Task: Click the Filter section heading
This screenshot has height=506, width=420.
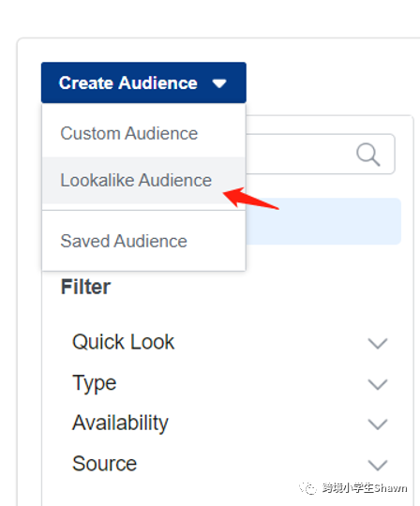Action: (85, 287)
